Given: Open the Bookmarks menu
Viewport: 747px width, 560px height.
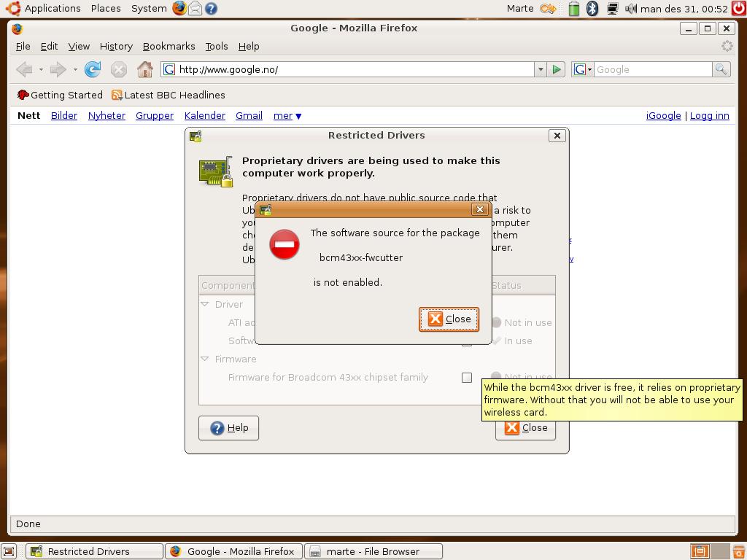Looking at the screenshot, I should click(169, 46).
